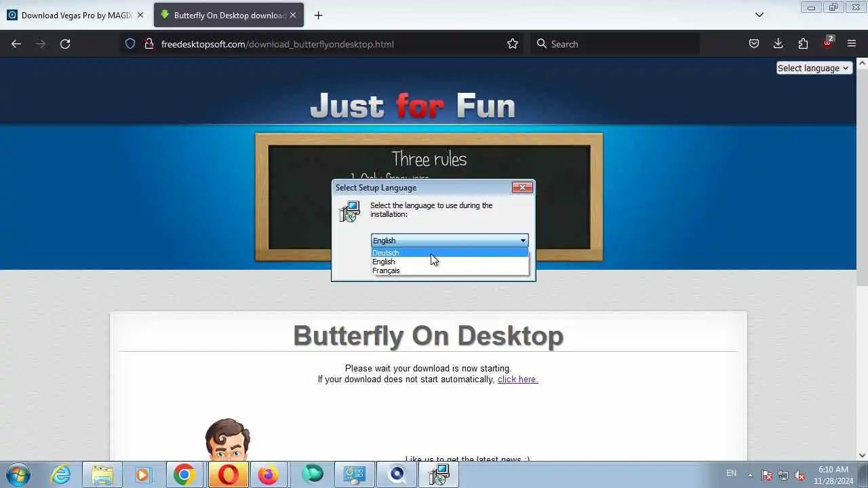Toggle the setup language combo box arrow
The height and width of the screenshot is (488, 868).
523,241
